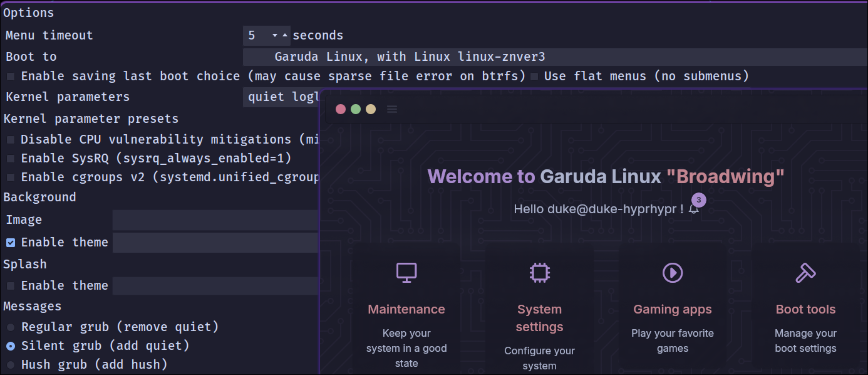
Task: Open the System settings chip icon
Action: coord(539,273)
